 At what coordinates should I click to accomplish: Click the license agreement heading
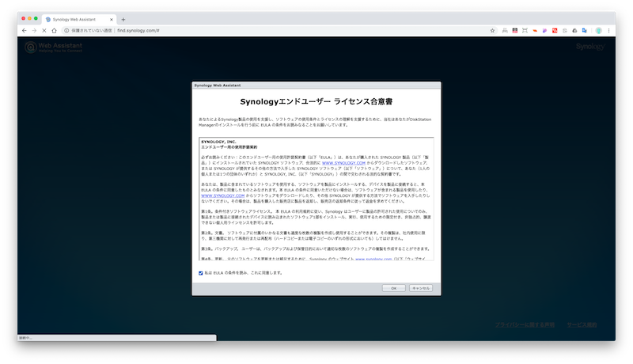316,102
